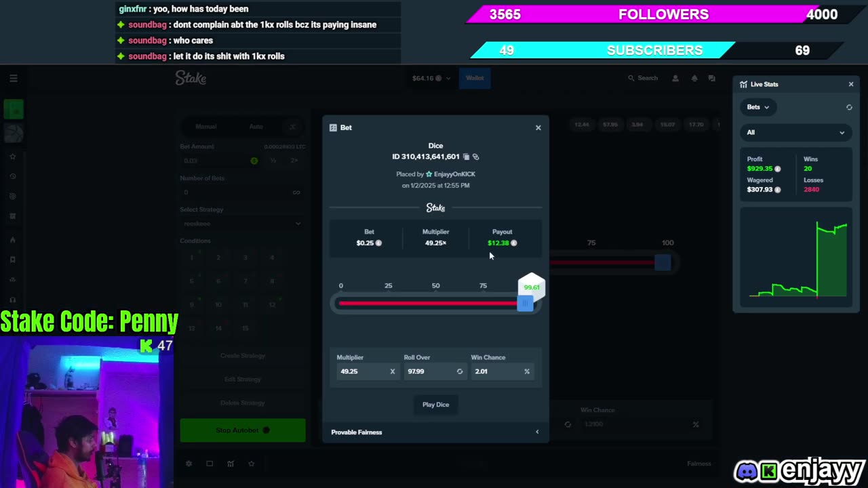
Task: Click the Stake logo in header
Action: (191, 79)
